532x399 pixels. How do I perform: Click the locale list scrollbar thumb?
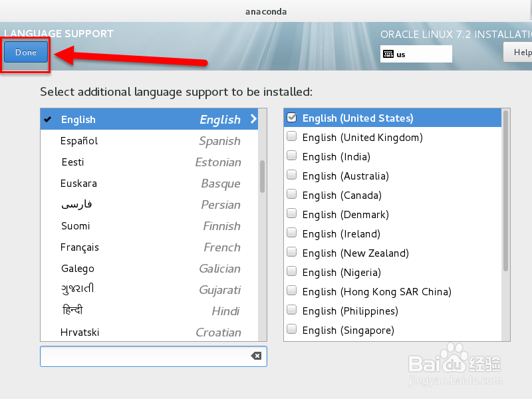pyautogui.click(x=505, y=191)
